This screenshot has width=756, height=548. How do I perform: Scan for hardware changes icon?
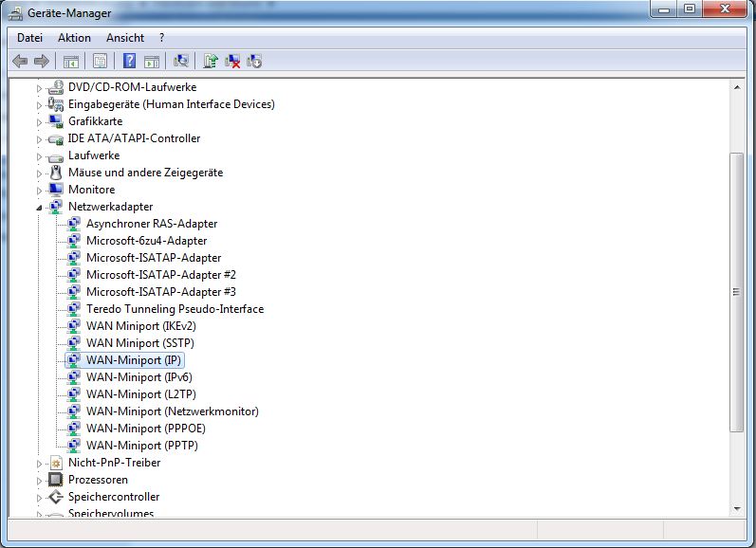click(181, 62)
